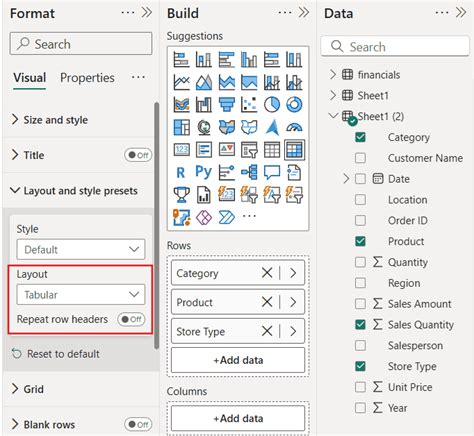Click Reset to default
This screenshot has height=436, width=474.
[56, 354]
